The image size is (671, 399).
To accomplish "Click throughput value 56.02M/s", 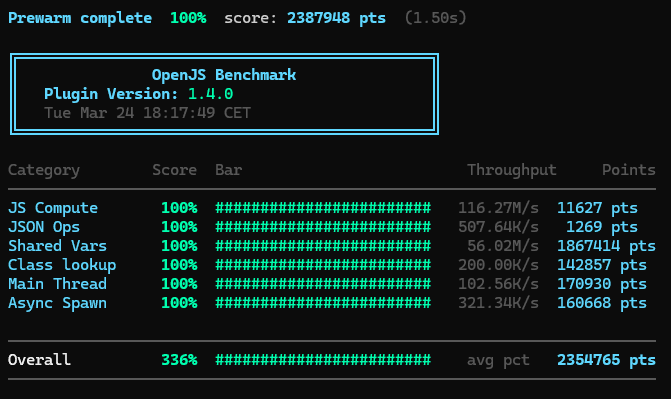I will coord(503,246).
